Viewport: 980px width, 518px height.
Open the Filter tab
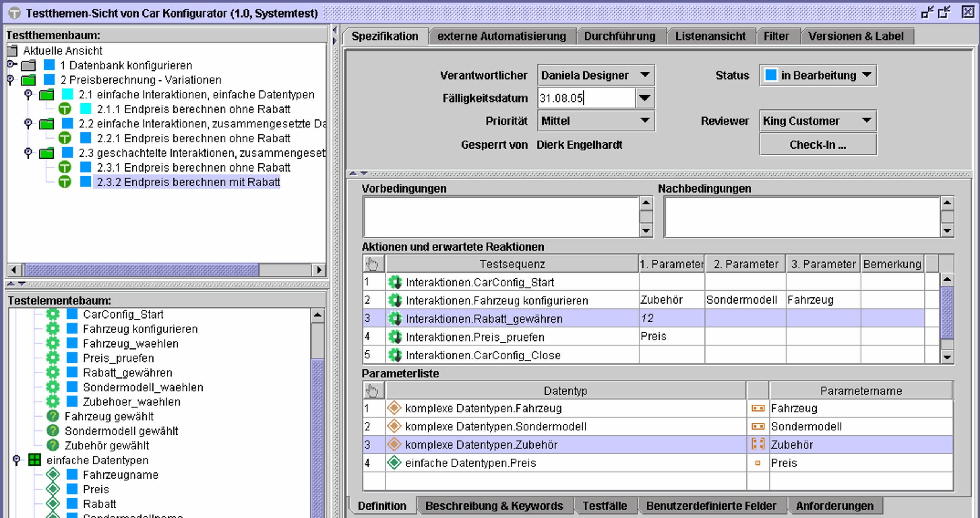(x=776, y=36)
